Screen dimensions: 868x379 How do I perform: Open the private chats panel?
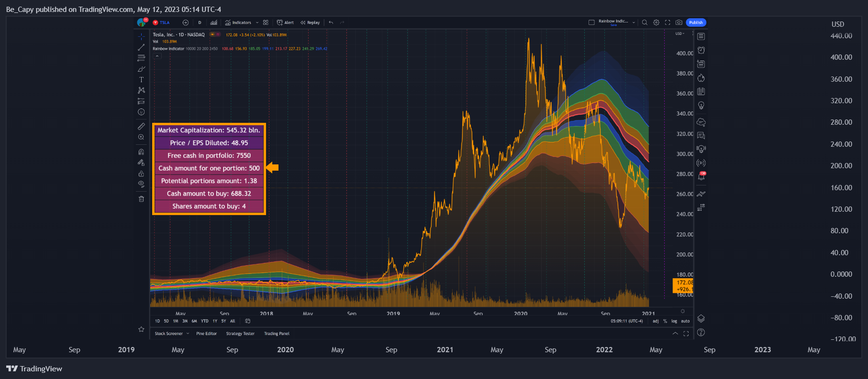coord(701,136)
